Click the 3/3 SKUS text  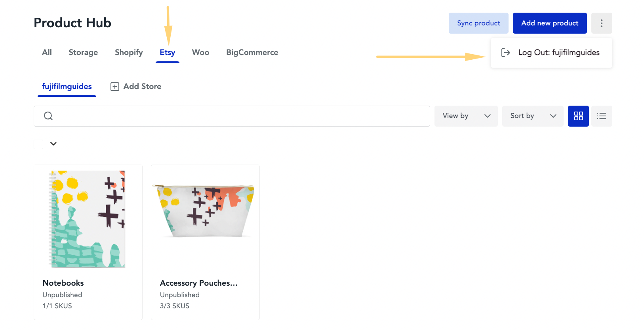[175, 306]
